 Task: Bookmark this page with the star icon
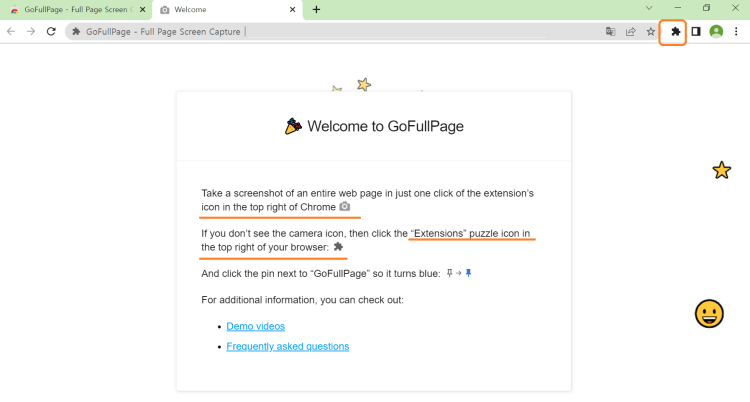651,32
